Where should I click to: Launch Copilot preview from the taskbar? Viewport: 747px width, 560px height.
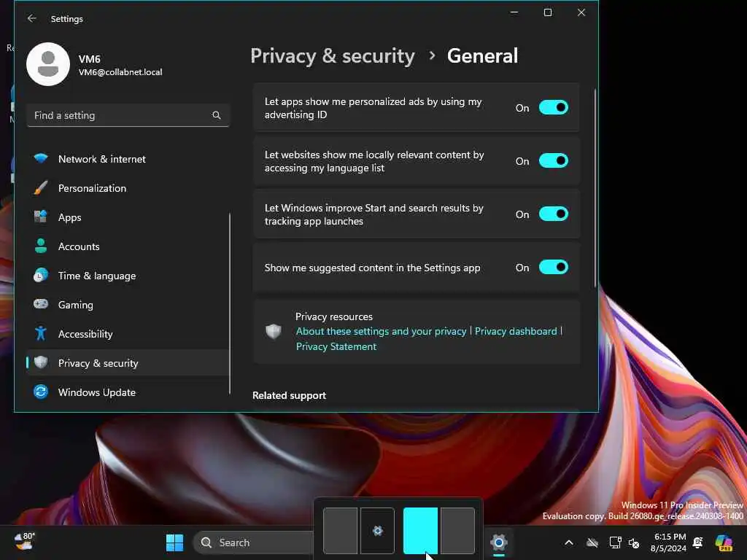click(724, 542)
